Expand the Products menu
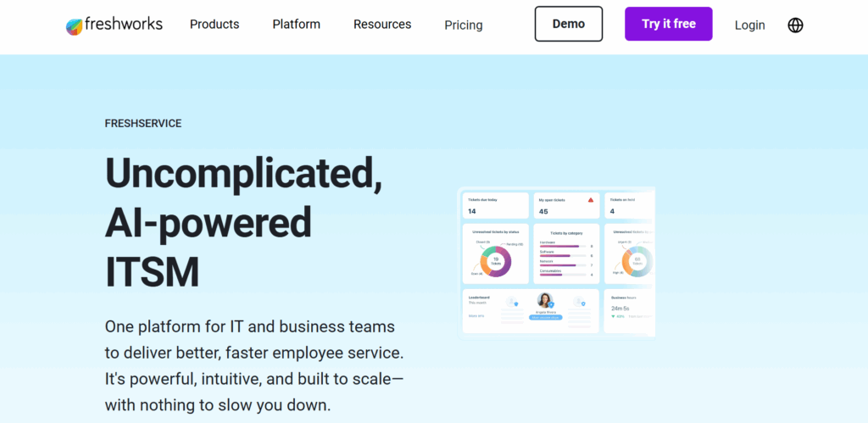This screenshot has width=868, height=423. pos(214,25)
